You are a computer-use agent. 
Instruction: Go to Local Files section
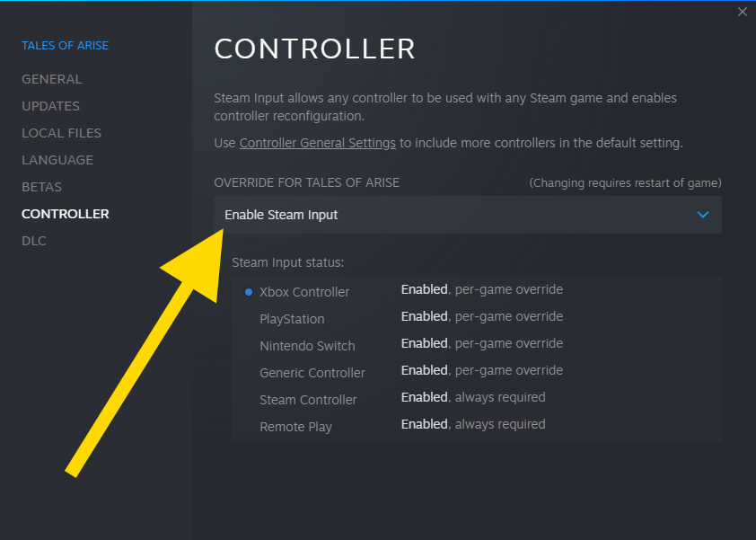point(61,133)
